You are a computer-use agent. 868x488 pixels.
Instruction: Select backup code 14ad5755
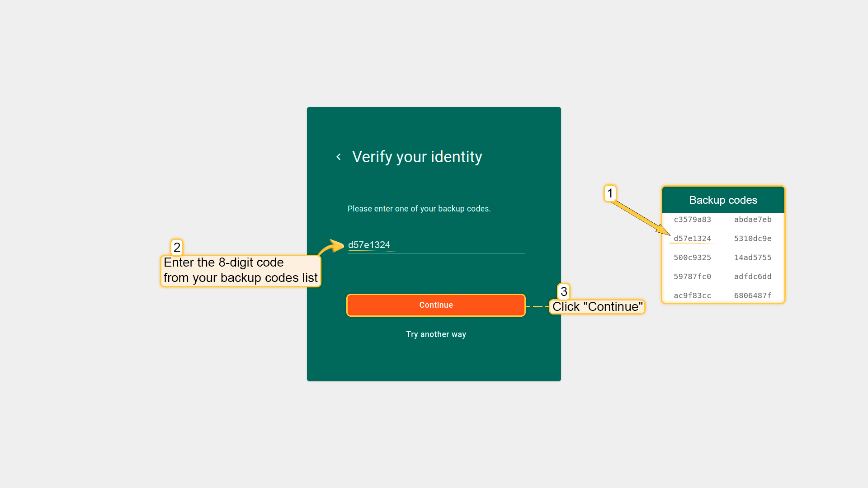(753, 258)
